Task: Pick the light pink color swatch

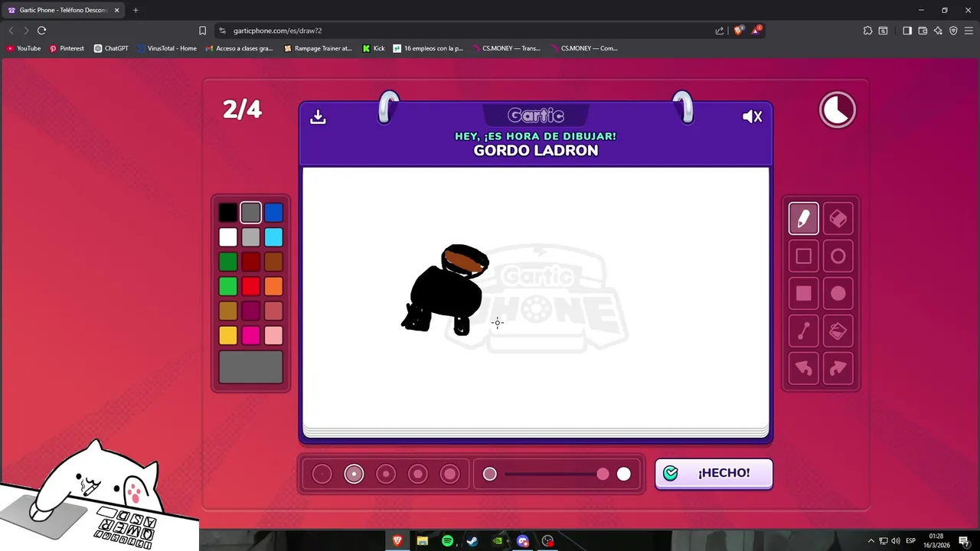Action: (273, 335)
